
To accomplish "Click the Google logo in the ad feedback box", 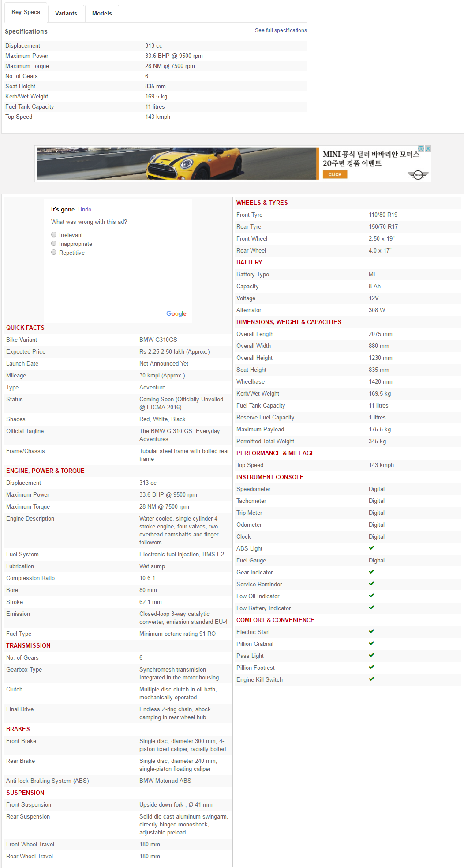I will click(176, 313).
